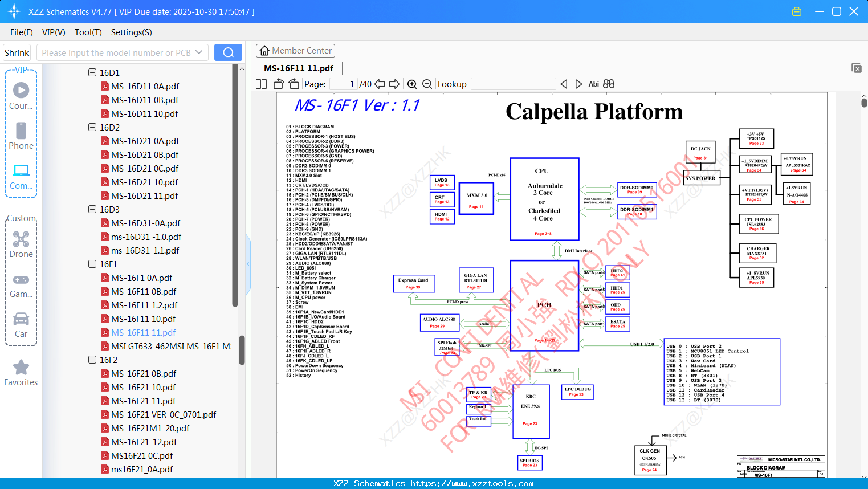Collapse the 16F2 folder
This screenshot has width=868, height=489.
pos(92,360)
